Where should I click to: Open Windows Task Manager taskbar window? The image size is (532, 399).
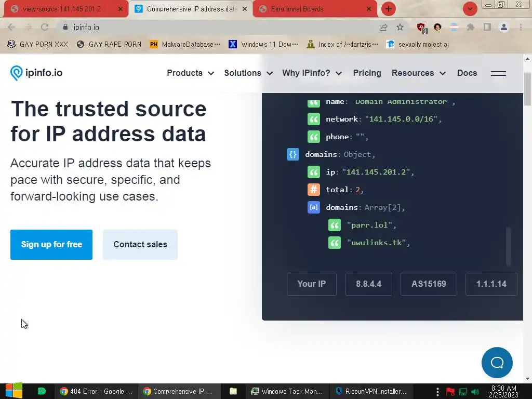[x=287, y=391]
